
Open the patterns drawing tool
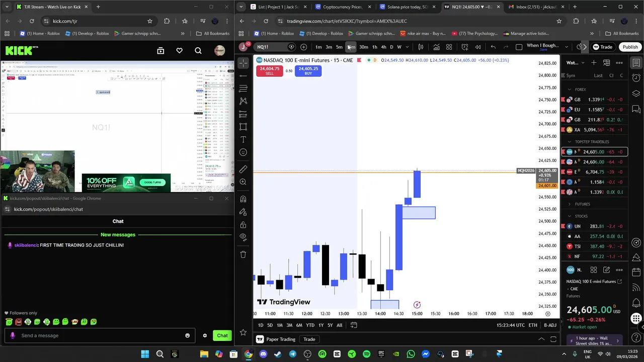click(243, 101)
